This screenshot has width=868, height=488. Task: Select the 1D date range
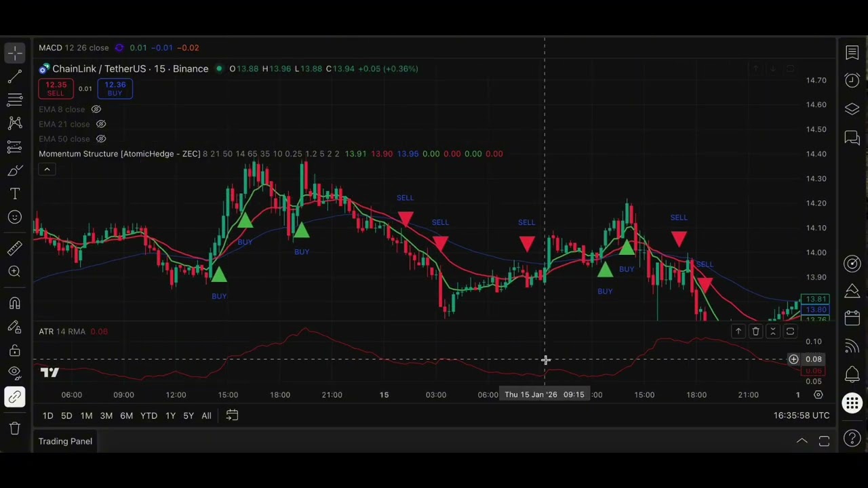coord(47,415)
